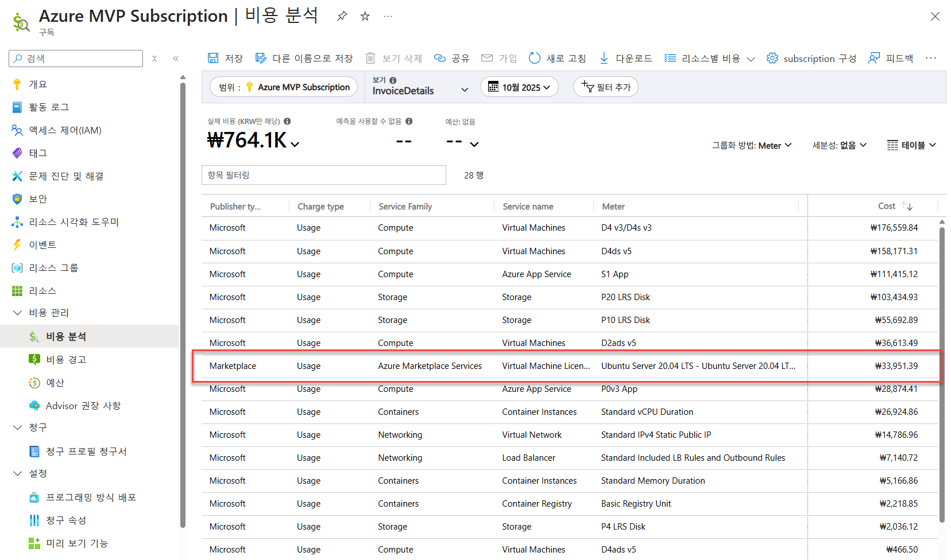Collapse the 설정 section
The image size is (951, 560).
pos(17,473)
